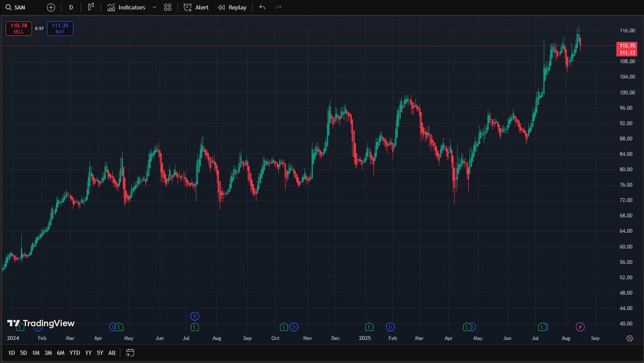
Task: Open the Go to date calendar icon
Action: click(130, 353)
